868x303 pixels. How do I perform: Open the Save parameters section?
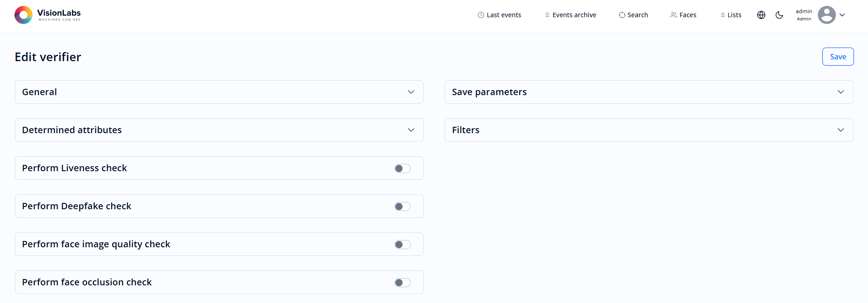[840, 92]
